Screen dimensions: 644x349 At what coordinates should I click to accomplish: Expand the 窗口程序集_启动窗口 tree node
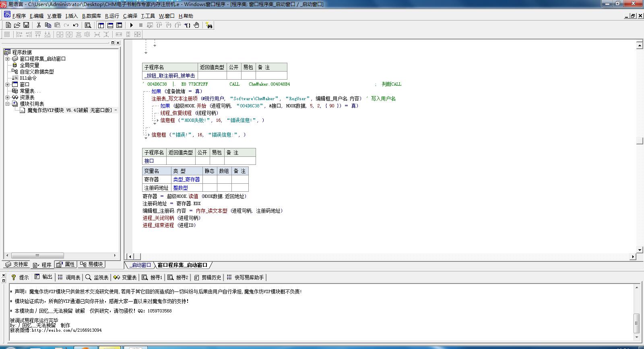pos(7,59)
